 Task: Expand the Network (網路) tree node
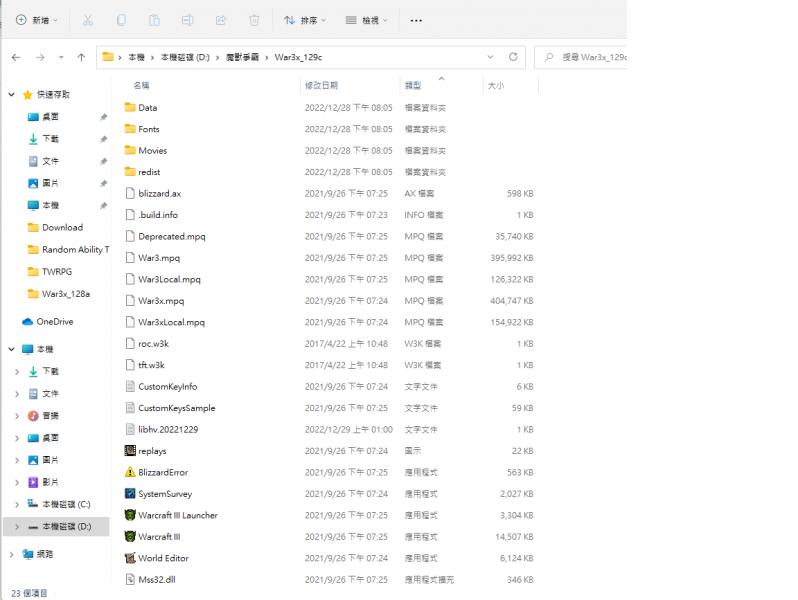point(12,554)
